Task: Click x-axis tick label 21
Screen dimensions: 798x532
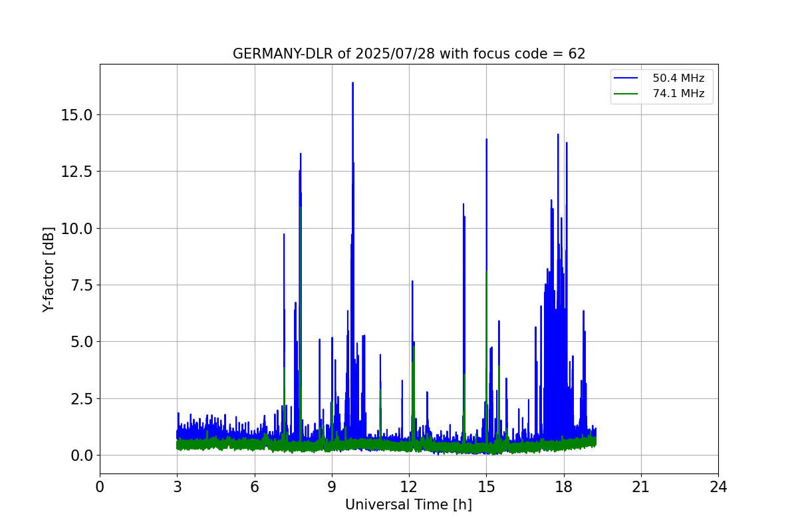Action: [x=641, y=487]
